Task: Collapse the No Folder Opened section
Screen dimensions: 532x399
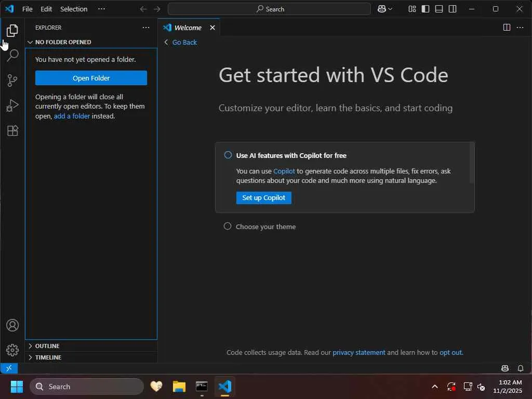Action: pos(91,42)
